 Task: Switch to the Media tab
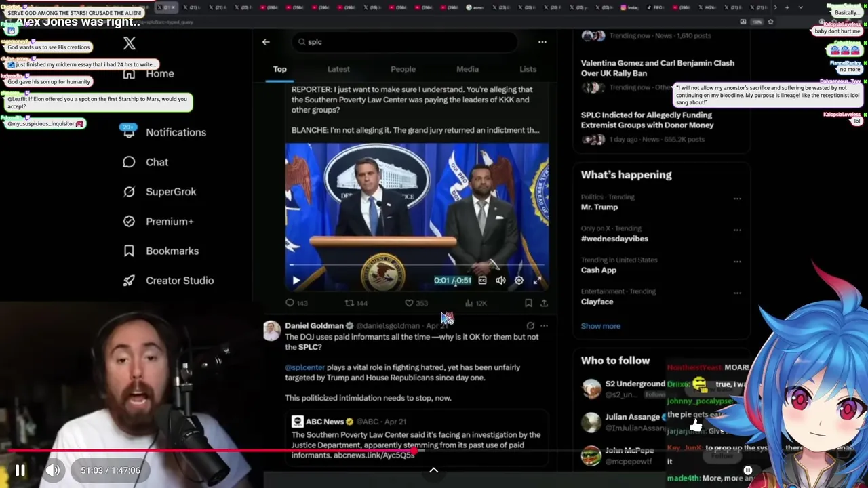coord(467,69)
